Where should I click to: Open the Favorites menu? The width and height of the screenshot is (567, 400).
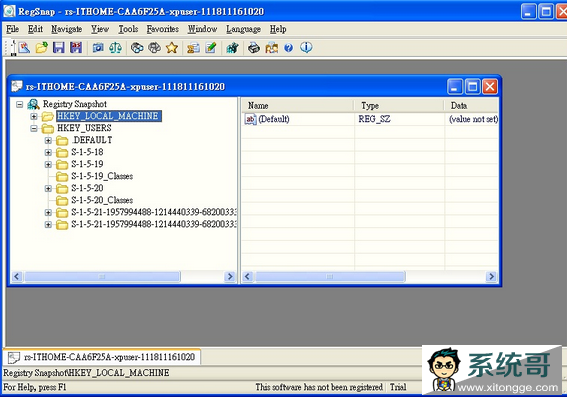(x=163, y=29)
